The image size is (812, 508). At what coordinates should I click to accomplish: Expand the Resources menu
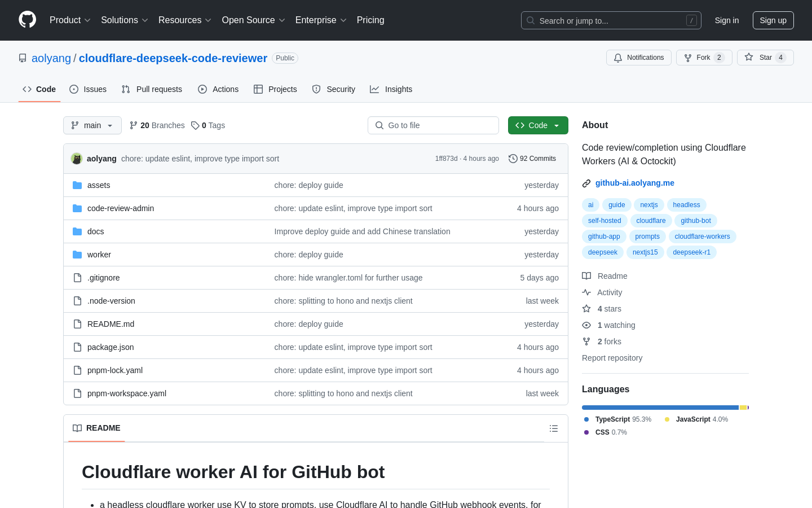185,20
